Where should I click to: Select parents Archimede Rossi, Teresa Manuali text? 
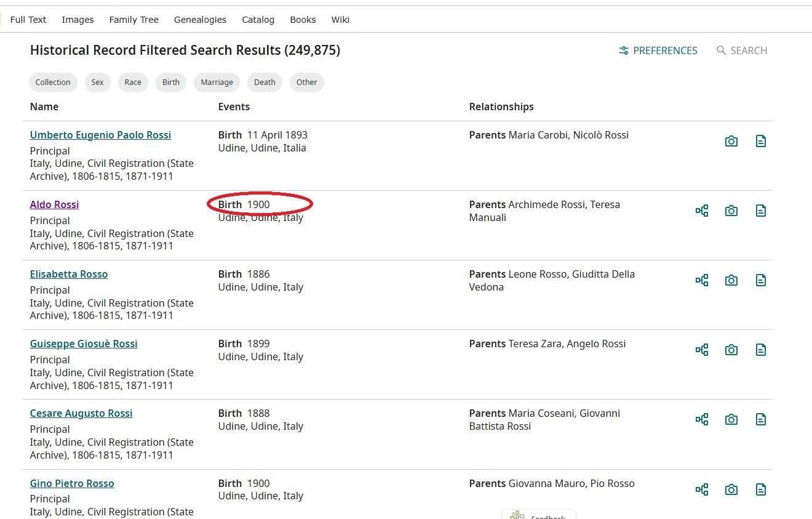coord(544,211)
